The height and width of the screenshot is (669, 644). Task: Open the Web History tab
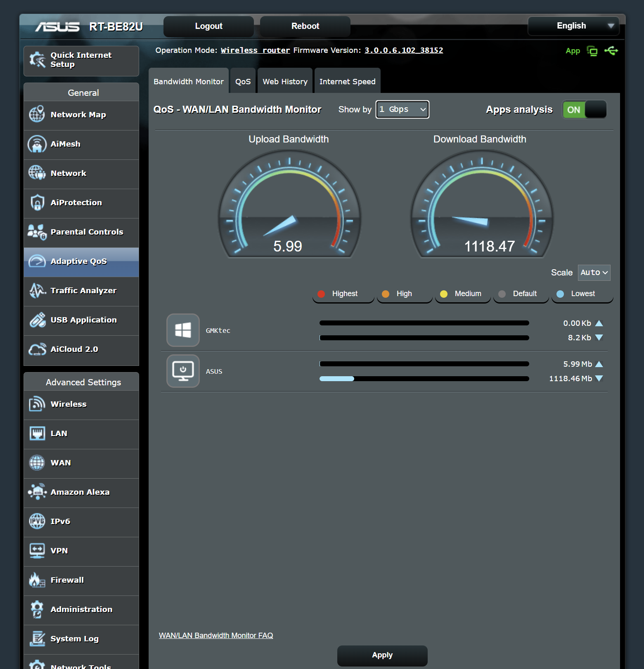tap(285, 81)
